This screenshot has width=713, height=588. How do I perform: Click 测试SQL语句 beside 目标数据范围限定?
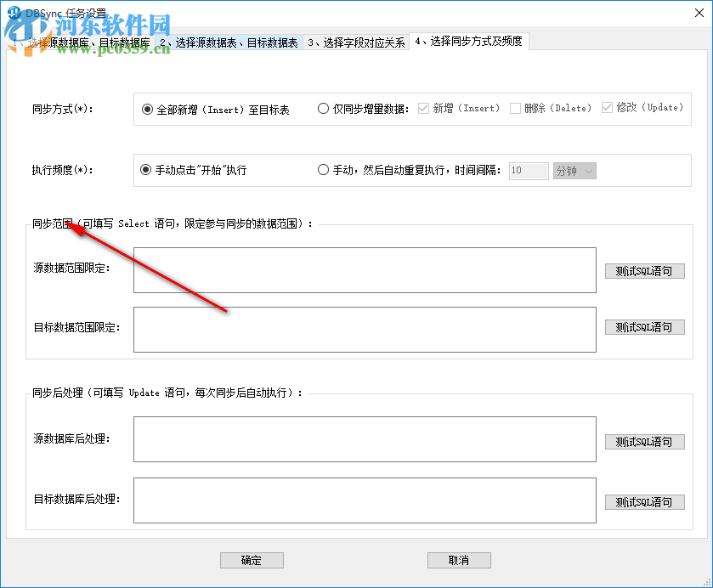644,327
